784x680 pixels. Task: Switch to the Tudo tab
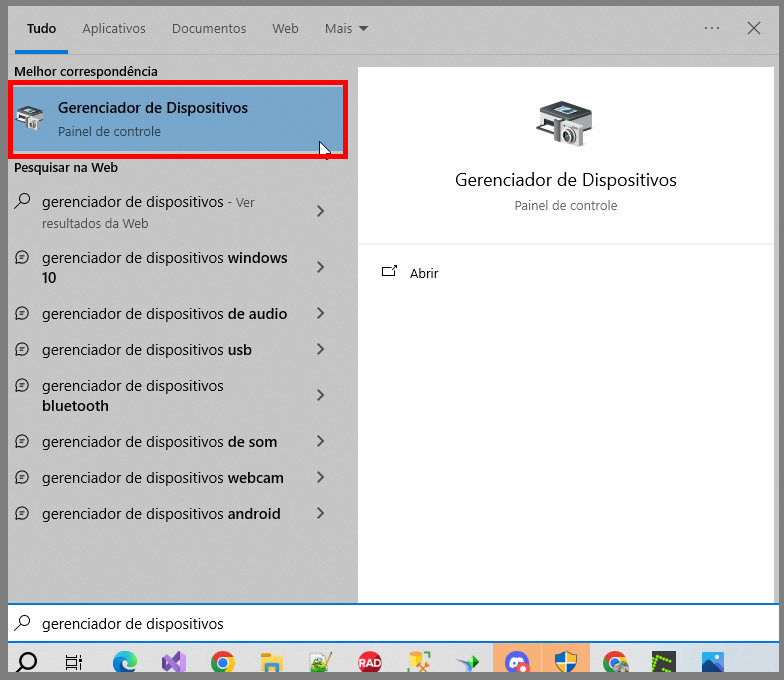tap(42, 28)
